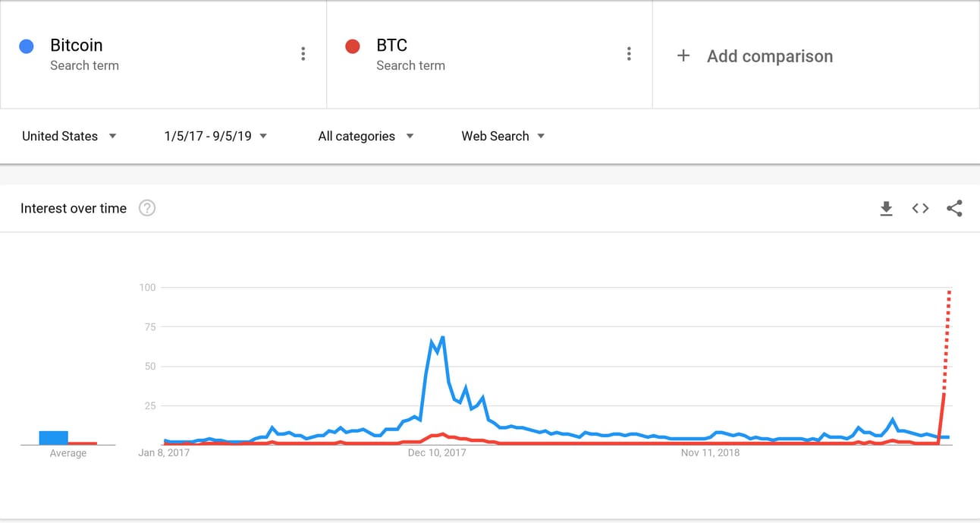This screenshot has height=523, width=980.
Task: Click the Add comparison button
Action: (769, 56)
